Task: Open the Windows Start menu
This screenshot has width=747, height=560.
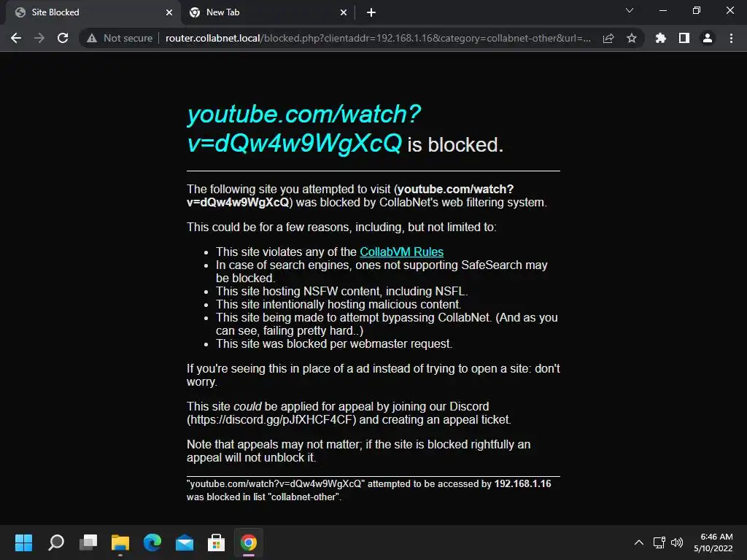Action: tap(23, 542)
